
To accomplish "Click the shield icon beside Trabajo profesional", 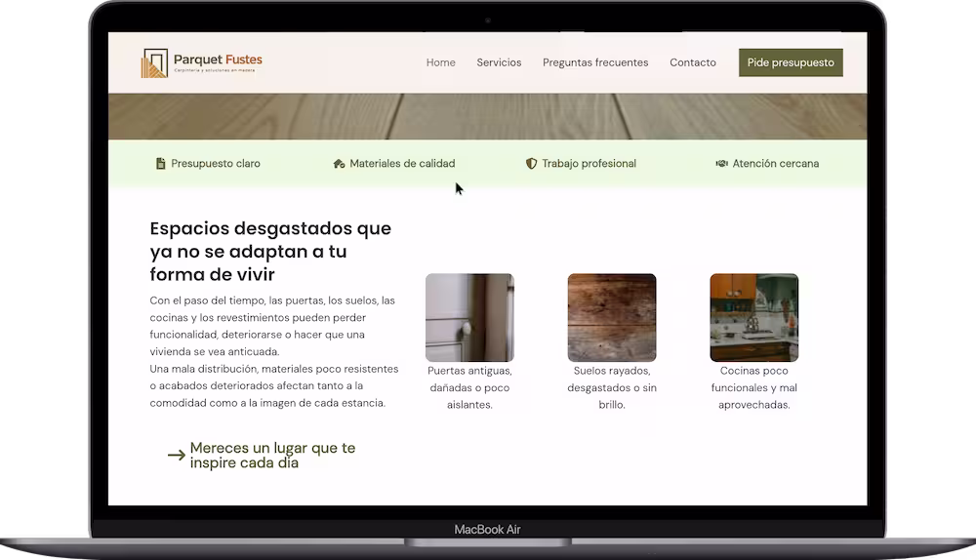I will pyautogui.click(x=531, y=164).
